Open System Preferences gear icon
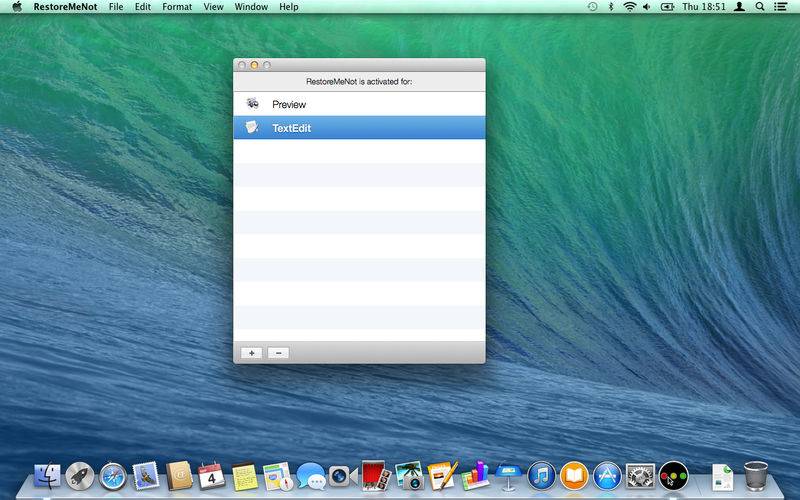 640,476
